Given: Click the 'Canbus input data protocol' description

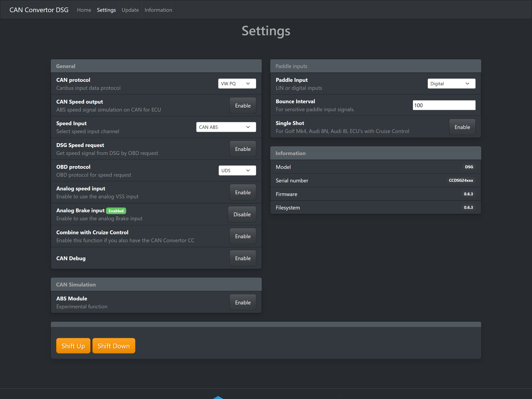Looking at the screenshot, I should pos(88,88).
